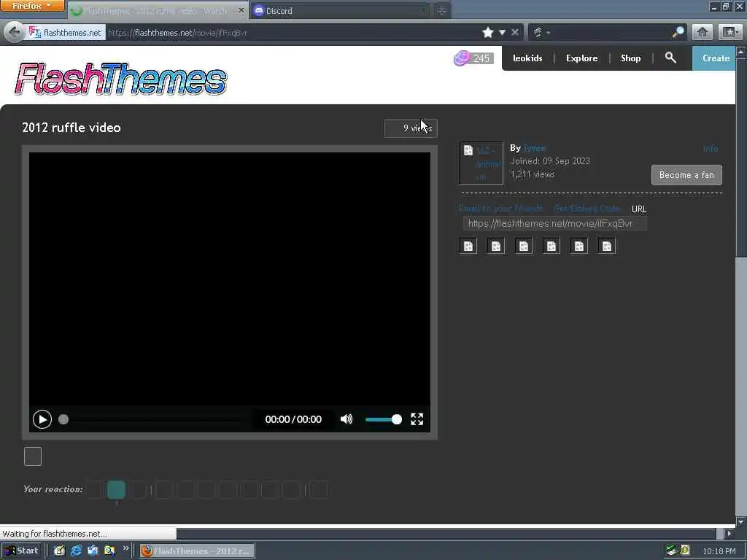The image size is (747, 560).
Task: Click the small square icon below the video
Action: click(x=33, y=456)
